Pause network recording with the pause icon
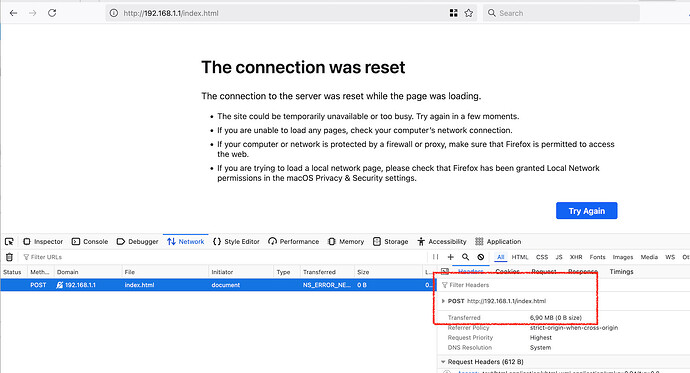The width and height of the screenshot is (690, 373). 435,257
